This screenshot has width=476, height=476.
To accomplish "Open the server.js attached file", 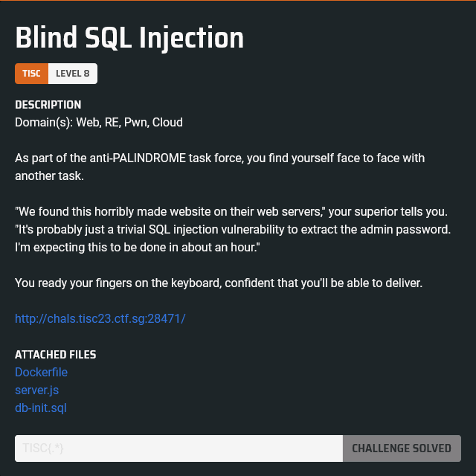I will (36, 390).
